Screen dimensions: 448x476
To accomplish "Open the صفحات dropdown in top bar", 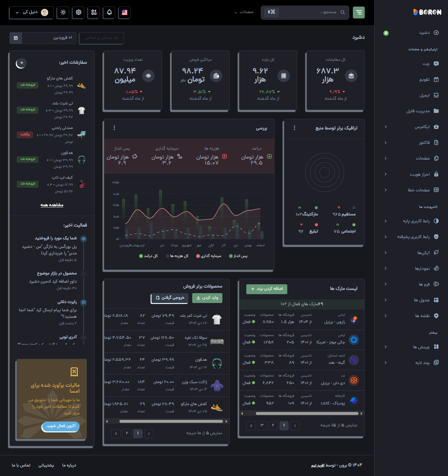I will coord(244,12).
